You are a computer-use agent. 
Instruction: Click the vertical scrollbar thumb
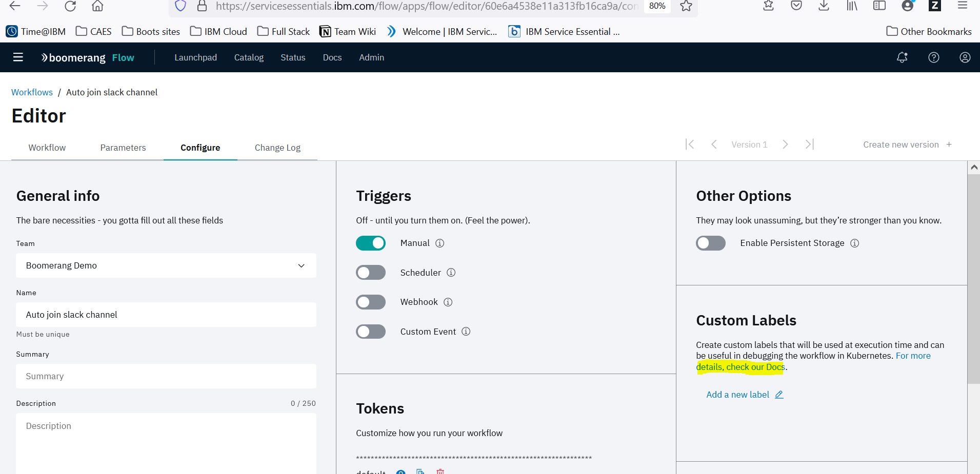pyautogui.click(x=973, y=279)
